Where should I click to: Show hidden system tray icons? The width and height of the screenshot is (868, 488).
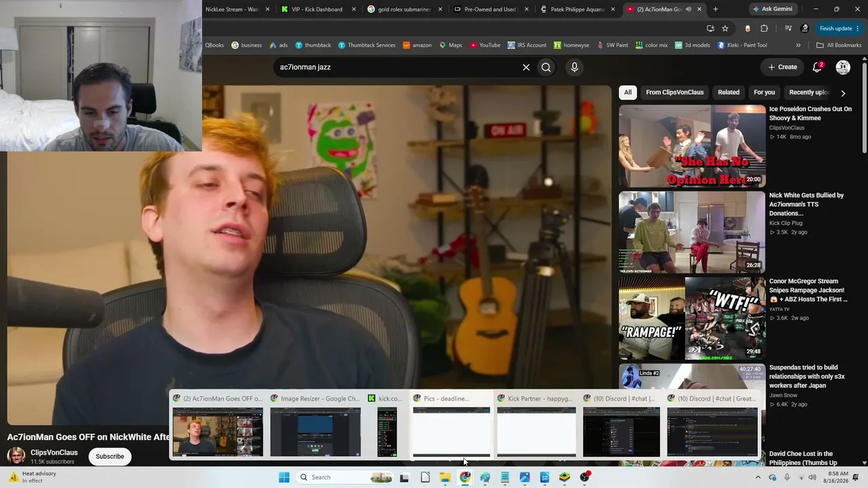(759, 477)
